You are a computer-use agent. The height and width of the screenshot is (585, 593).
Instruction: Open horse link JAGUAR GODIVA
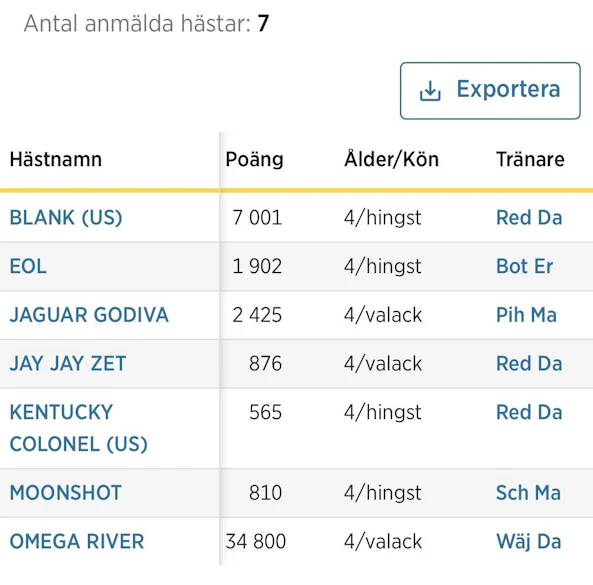click(x=89, y=315)
